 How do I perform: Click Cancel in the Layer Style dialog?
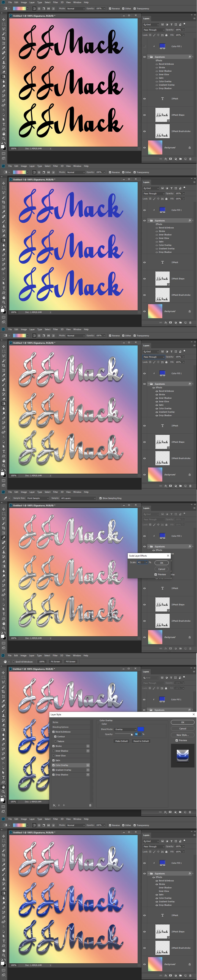(183, 728)
